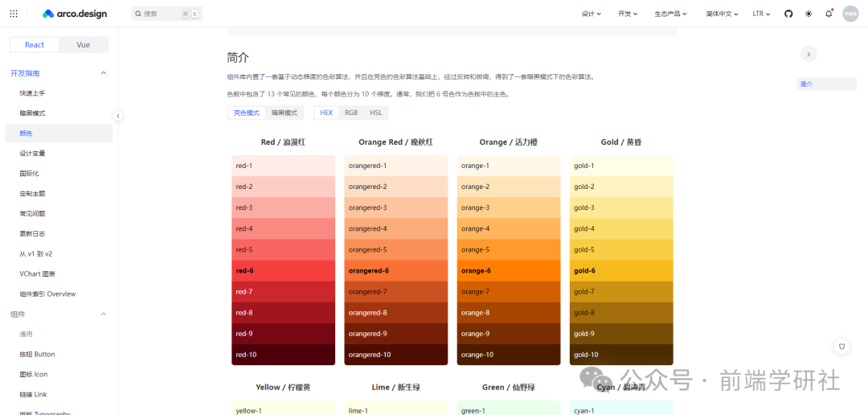
Task: Click the 搜索 search field
Action: (x=166, y=14)
